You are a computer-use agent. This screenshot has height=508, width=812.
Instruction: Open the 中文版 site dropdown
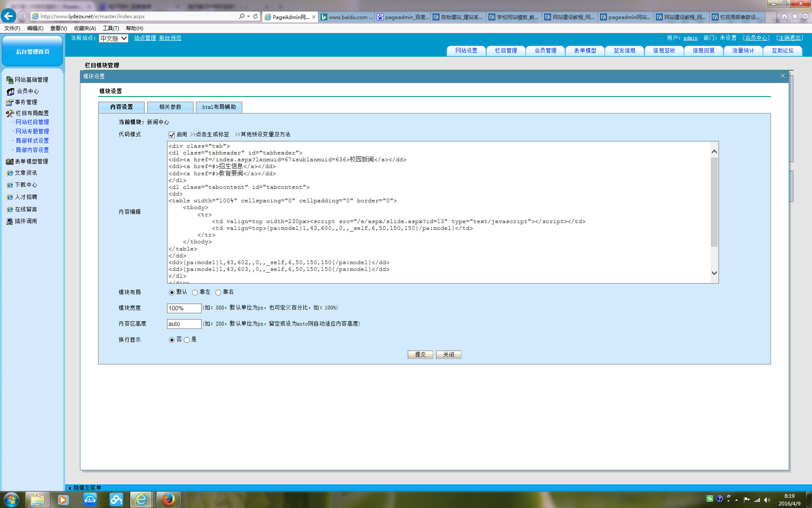[113, 38]
